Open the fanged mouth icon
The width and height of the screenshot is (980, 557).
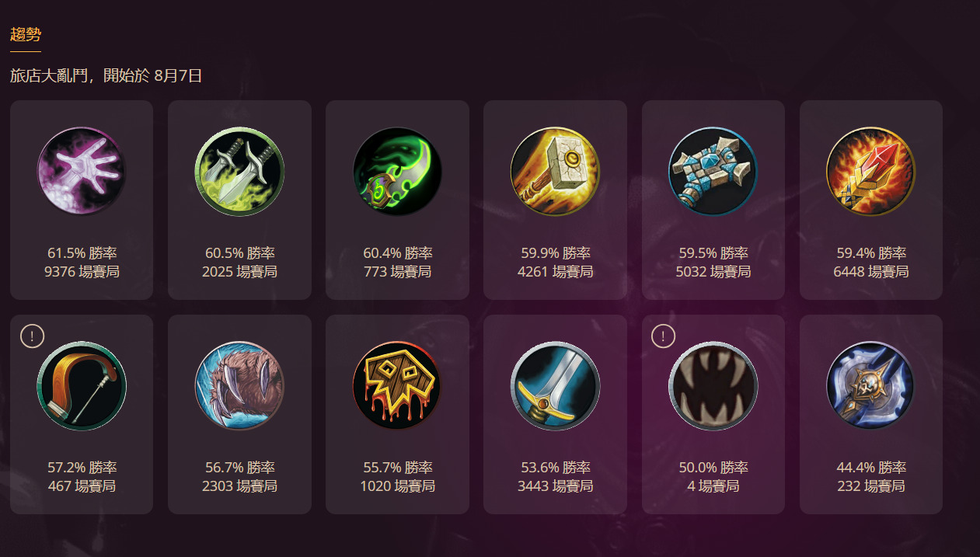[713, 386]
